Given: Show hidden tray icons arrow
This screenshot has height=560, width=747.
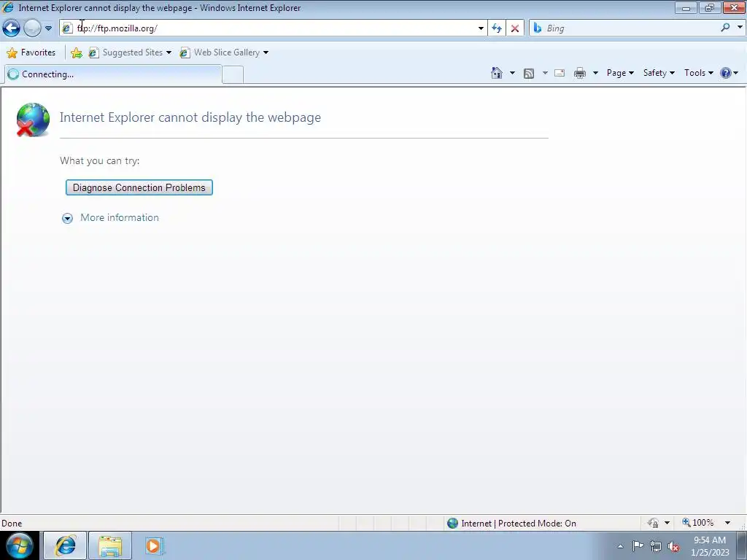Looking at the screenshot, I should pyautogui.click(x=620, y=546).
